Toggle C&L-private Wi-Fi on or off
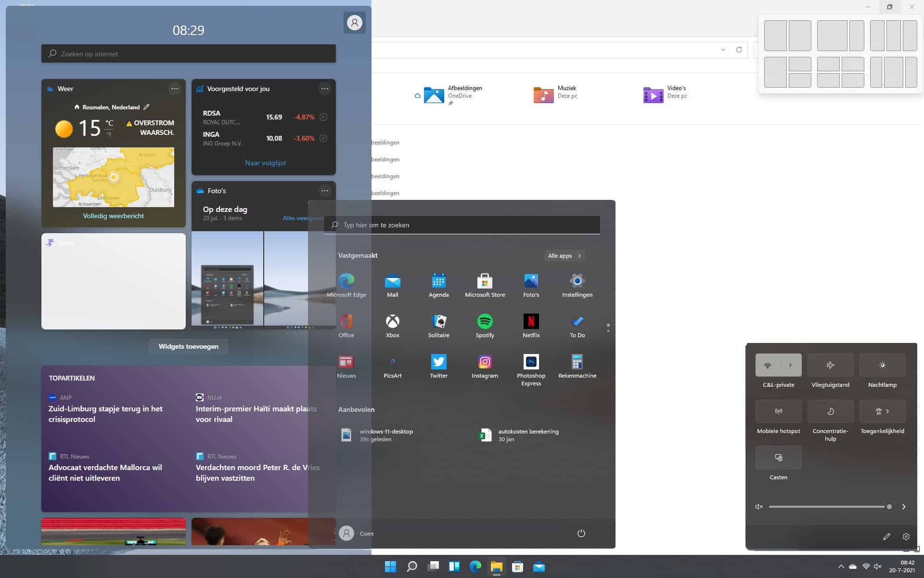Image resolution: width=924 pixels, height=578 pixels. click(x=768, y=365)
